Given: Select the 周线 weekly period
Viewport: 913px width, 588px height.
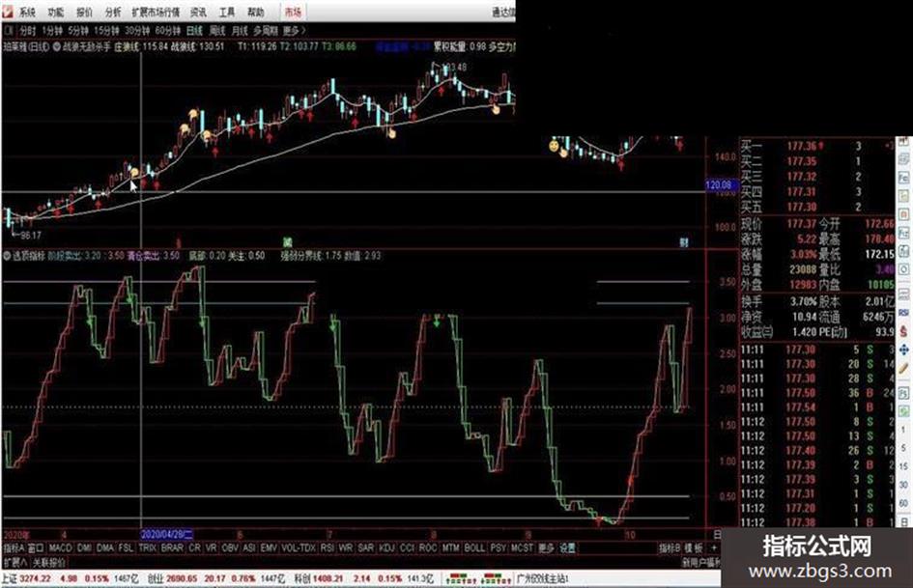Looking at the screenshot, I should click(217, 30).
